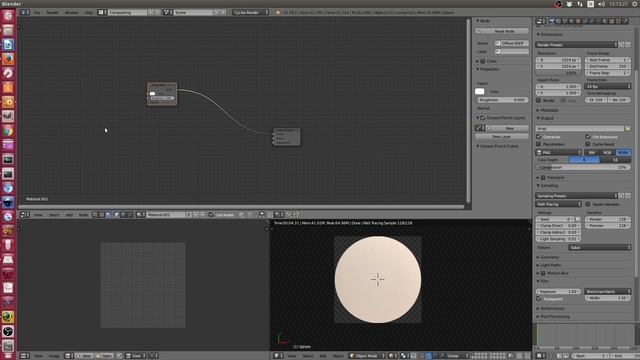Adjust the Roughness slider in node properties
The width and height of the screenshot is (640, 360).
[x=502, y=100]
